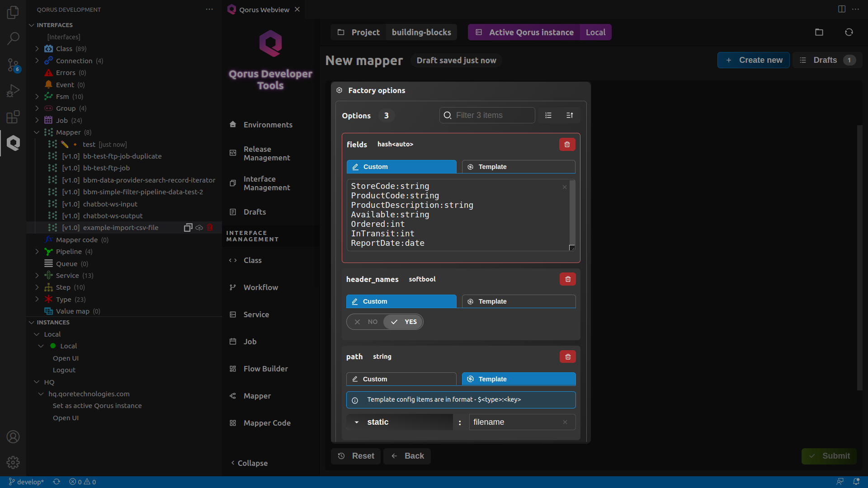Click the fields text area scrollbar
Image resolution: width=868 pixels, height=488 pixels.
(x=572, y=211)
